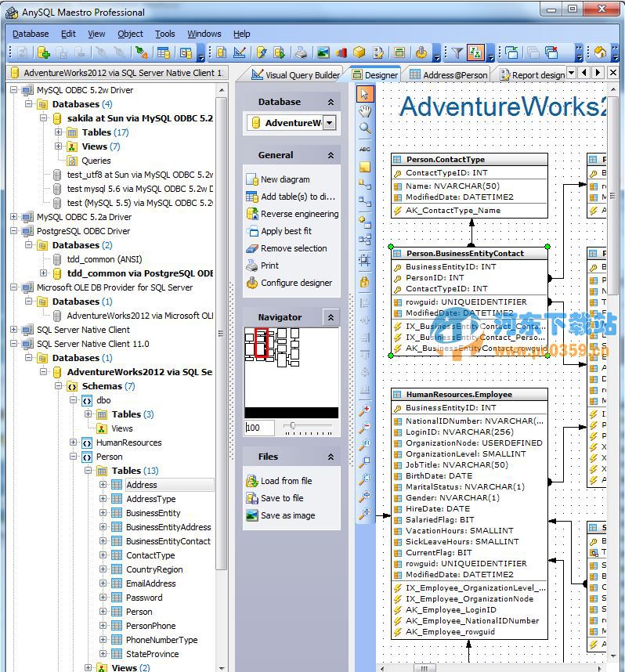Expand the sakila Tables (17) node
This screenshot has width=625, height=672.
pyautogui.click(x=58, y=132)
